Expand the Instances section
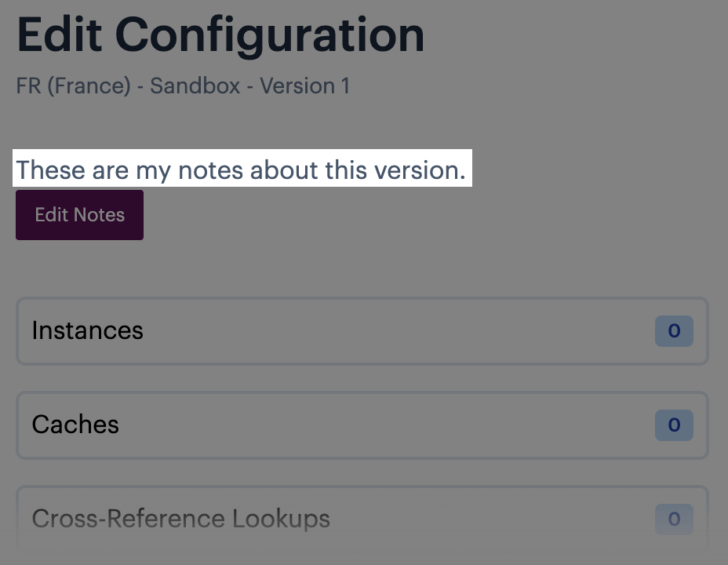Image resolution: width=728 pixels, height=565 pixels. 362,331
